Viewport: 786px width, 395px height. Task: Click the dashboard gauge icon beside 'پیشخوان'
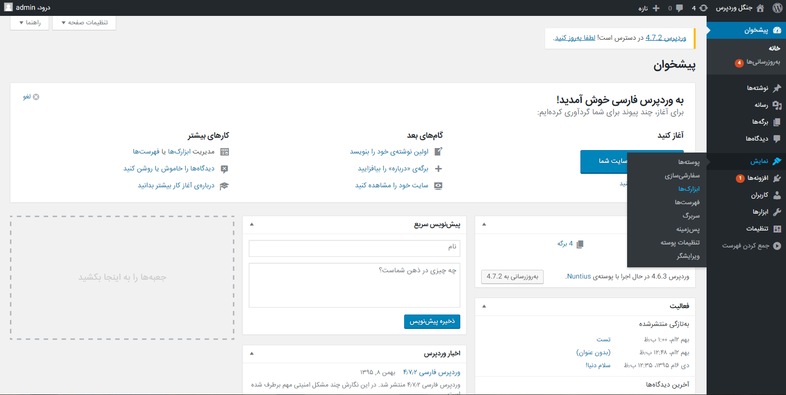(777, 31)
